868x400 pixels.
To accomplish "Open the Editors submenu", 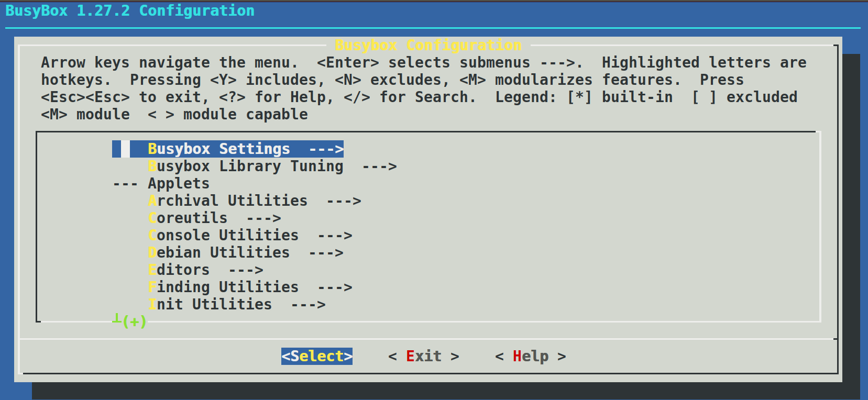I will (205, 270).
